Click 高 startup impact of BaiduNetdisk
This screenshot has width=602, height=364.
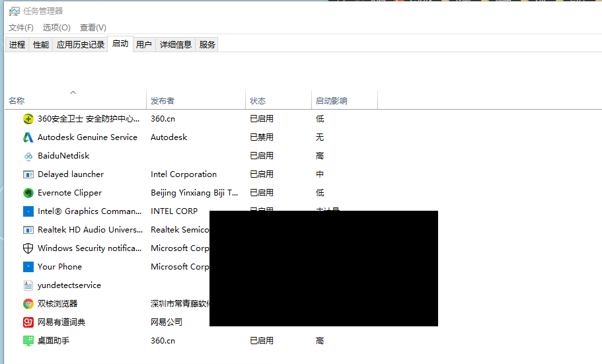320,156
